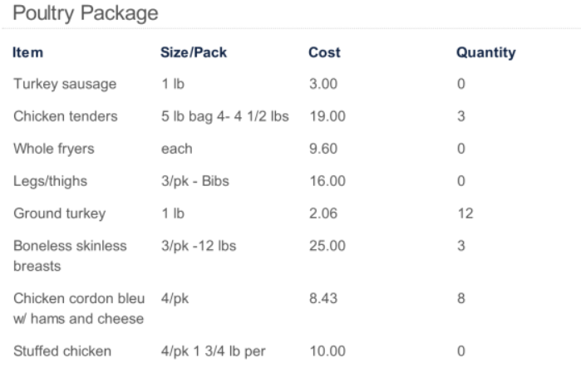The height and width of the screenshot is (392, 581).
Task: Click the Stuffed chicken quantity field
Action: (x=461, y=351)
